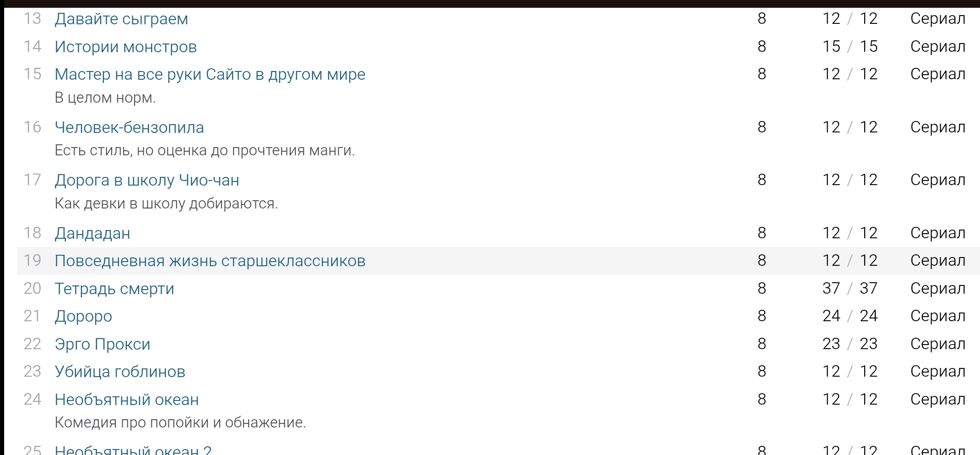Viewport: 980px width, 455px height.
Task: Click episode count 37 / 37
Action: (850, 289)
